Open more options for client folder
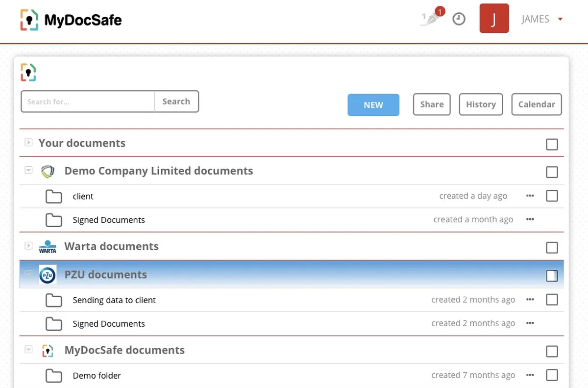The height and width of the screenshot is (388, 588). point(530,196)
